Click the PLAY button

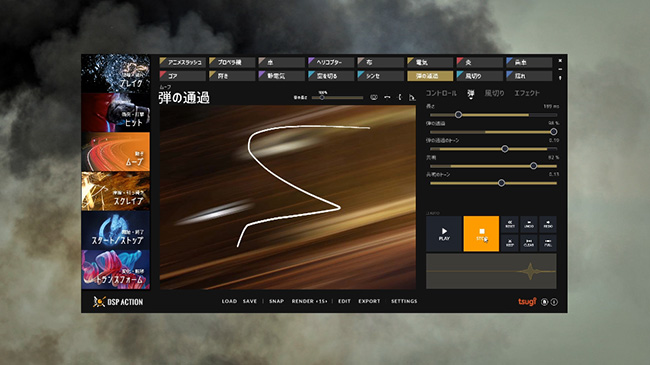pyautogui.click(x=444, y=234)
